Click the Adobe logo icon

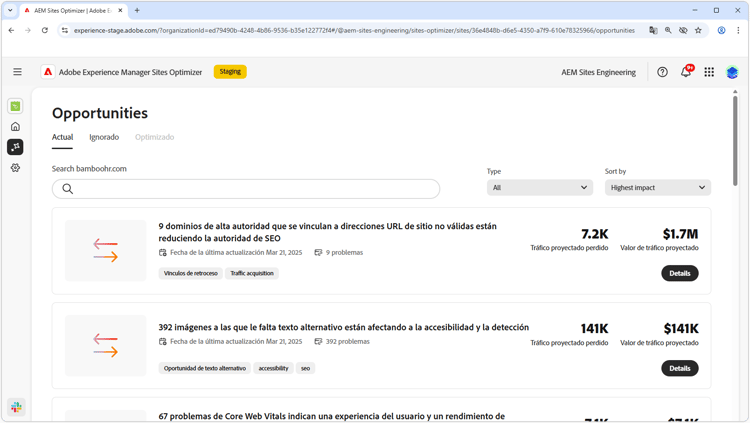[x=48, y=72]
